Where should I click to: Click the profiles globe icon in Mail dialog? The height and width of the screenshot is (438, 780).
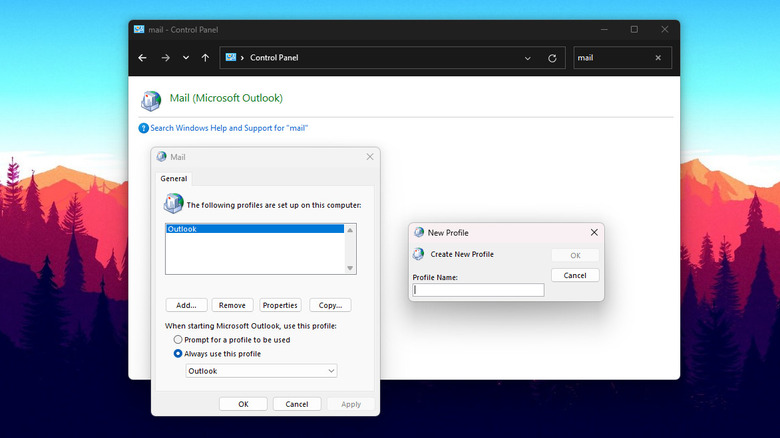(x=173, y=204)
